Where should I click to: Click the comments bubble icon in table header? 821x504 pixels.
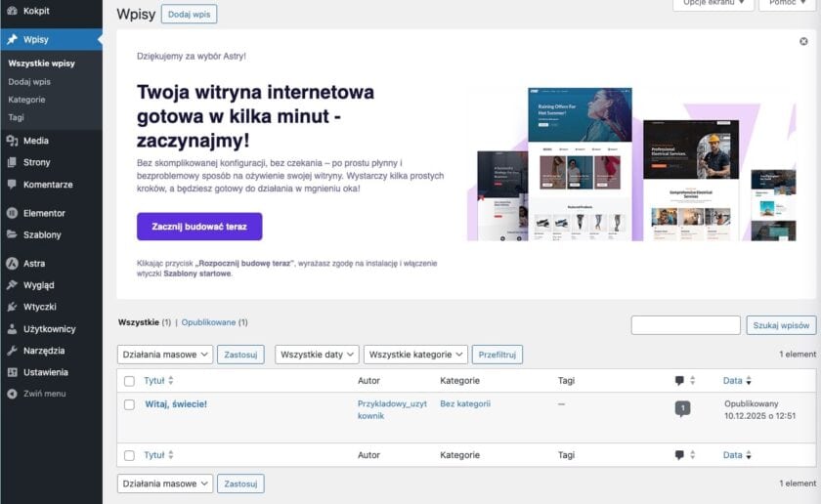point(679,381)
